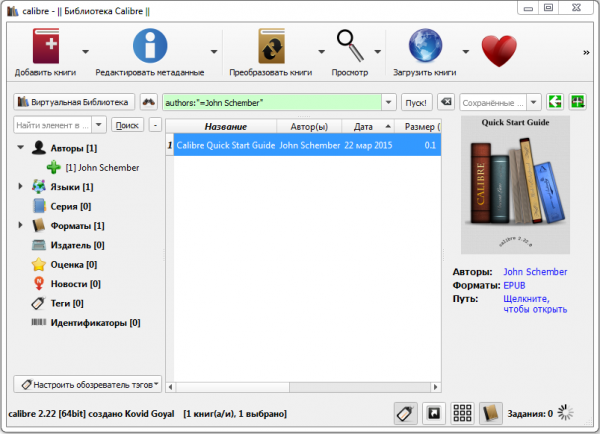Click the Авторы person icon
This screenshot has width=600, height=434.
39,148
